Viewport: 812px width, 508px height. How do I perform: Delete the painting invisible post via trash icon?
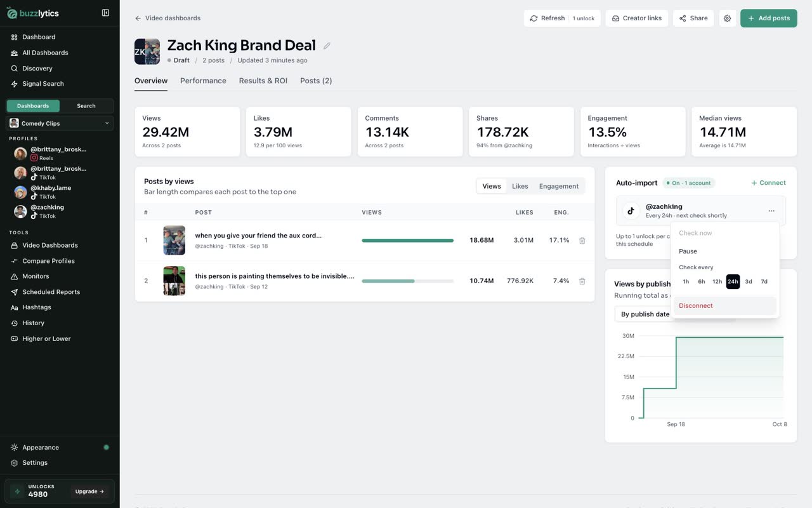582,281
